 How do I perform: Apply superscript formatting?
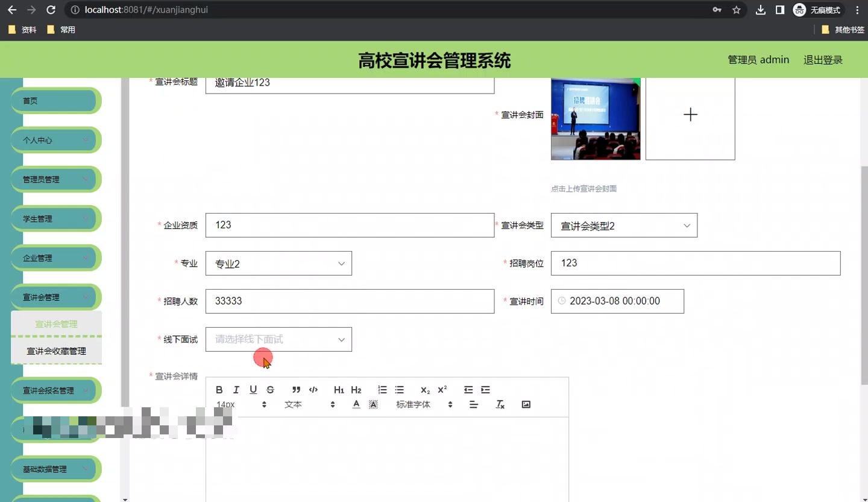442,390
